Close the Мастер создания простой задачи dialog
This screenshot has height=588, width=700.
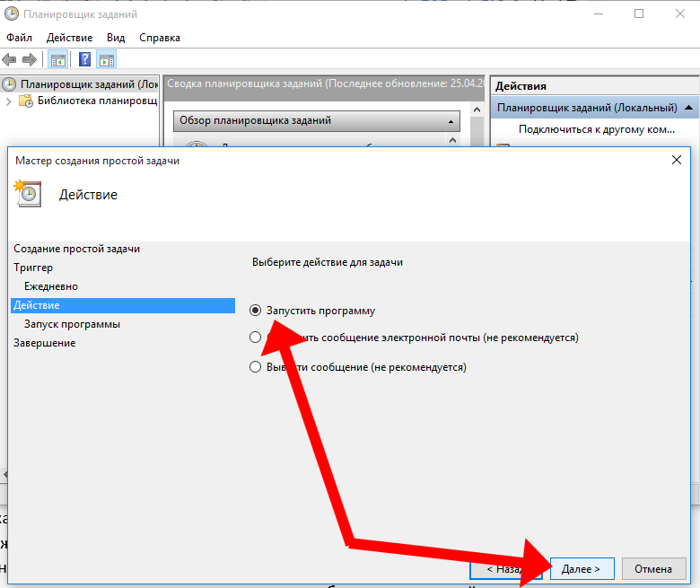pos(676,160)
